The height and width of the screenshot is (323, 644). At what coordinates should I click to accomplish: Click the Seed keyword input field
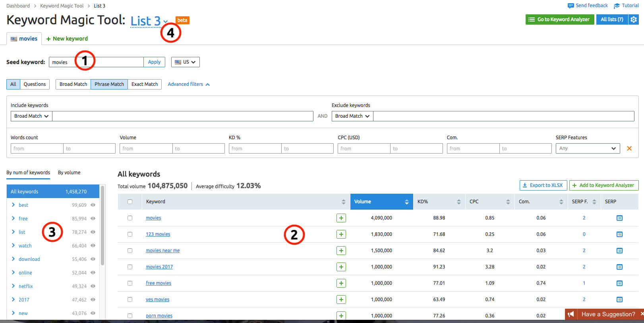pyautogui.click(x=96, y=62)
